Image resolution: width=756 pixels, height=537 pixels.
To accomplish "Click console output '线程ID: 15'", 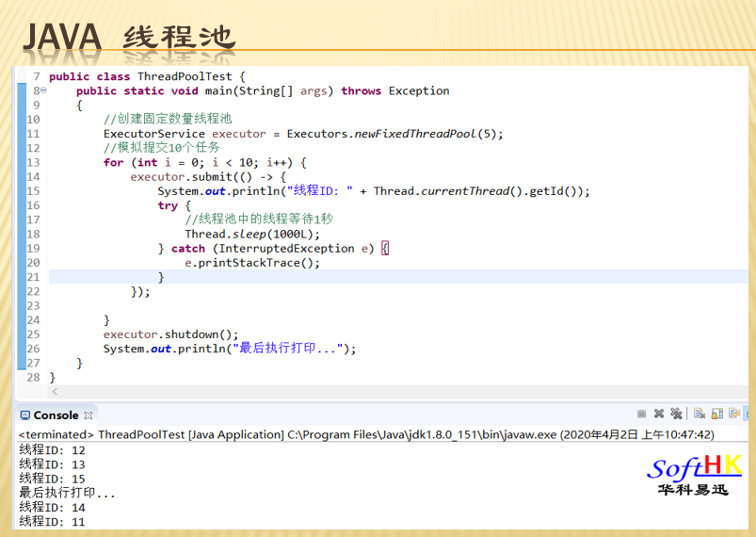I will [52, 480].
